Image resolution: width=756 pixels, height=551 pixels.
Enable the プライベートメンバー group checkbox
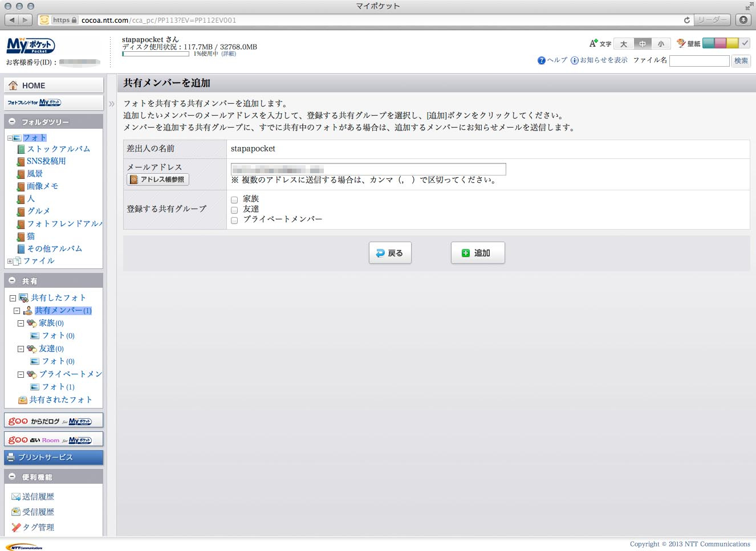(x=234, y=220)
